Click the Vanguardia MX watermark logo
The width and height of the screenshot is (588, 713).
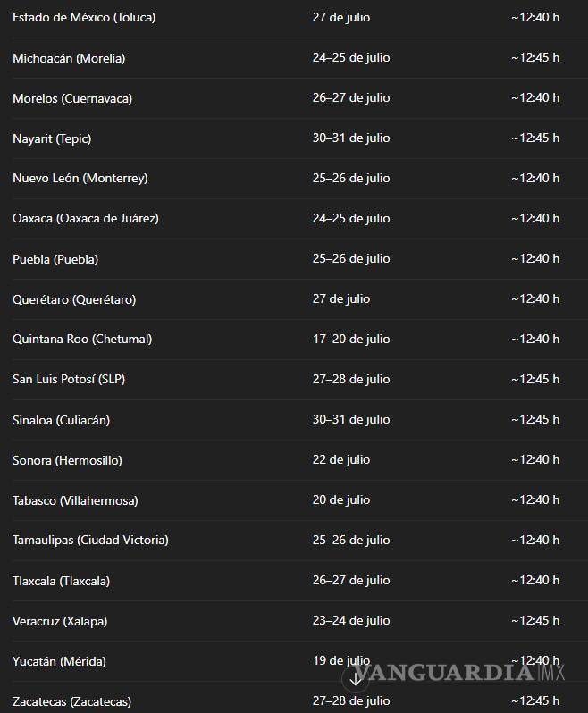tap(456, 674)
